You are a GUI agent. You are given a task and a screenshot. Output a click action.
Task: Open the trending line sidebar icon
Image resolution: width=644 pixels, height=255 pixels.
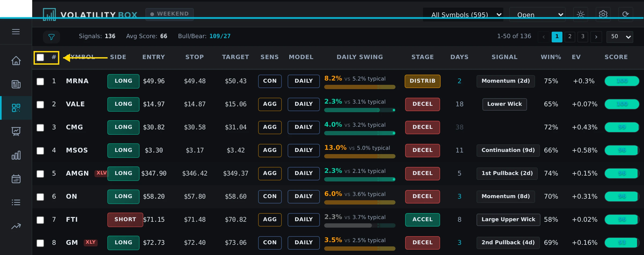(16, 226)
